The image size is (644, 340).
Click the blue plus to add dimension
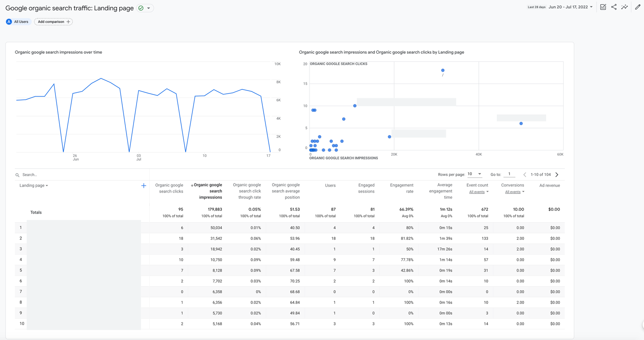[143, 186]
